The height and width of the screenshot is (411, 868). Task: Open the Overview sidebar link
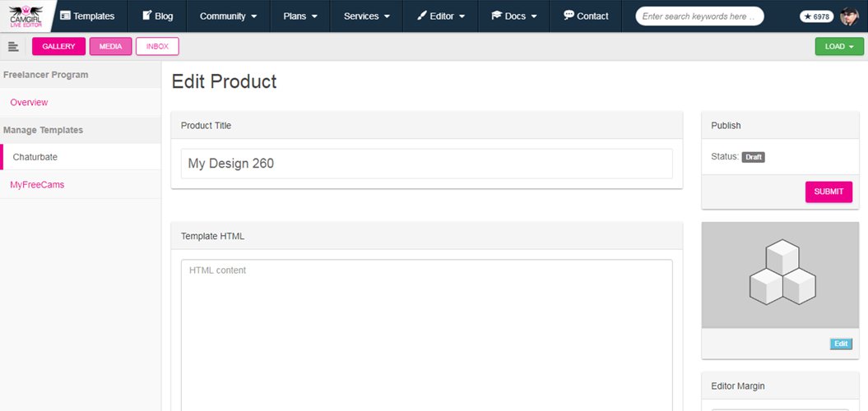[x=29, y=102]
